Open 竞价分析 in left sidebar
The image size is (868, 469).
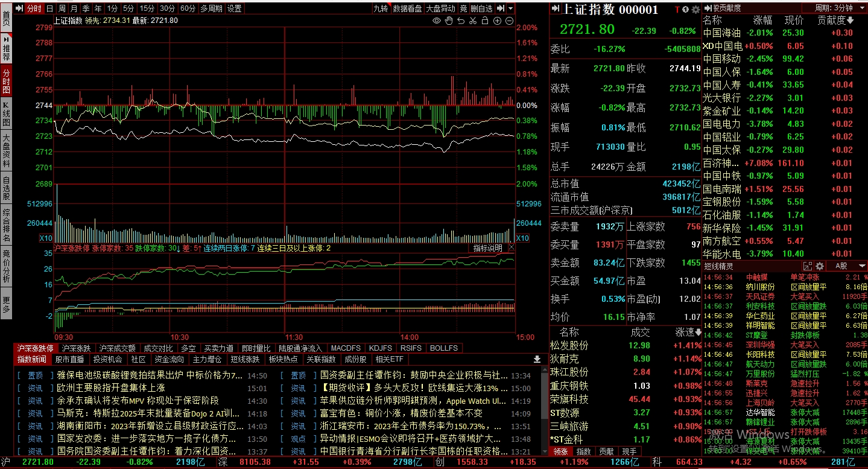pyautogui.click(x=6, y=266)
